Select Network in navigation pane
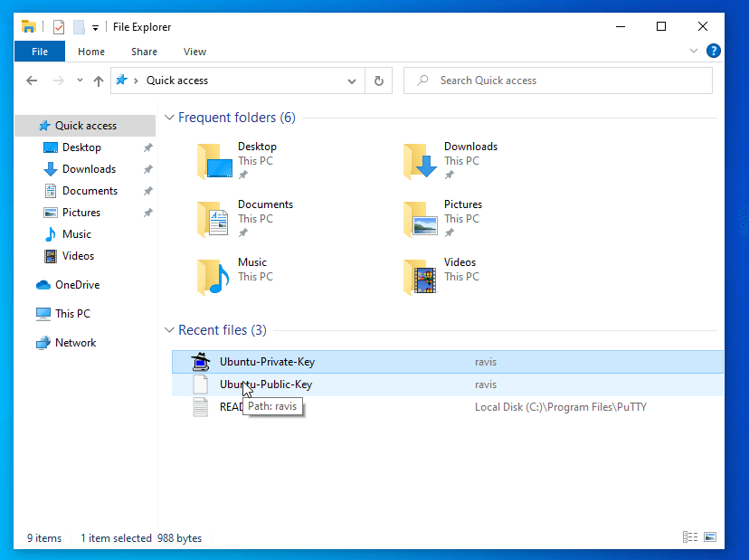The image size is (749, 560). tap(75, 343)
